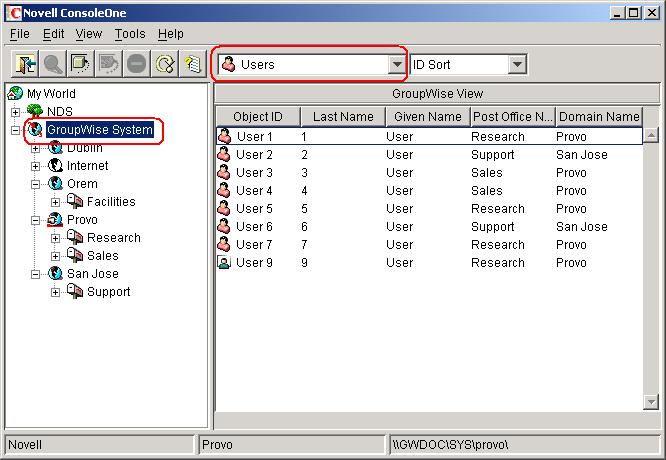This screenshot has width=666, height=460.
Task: Click the Support post office mailbox icon
Action: tap(75, 291)
